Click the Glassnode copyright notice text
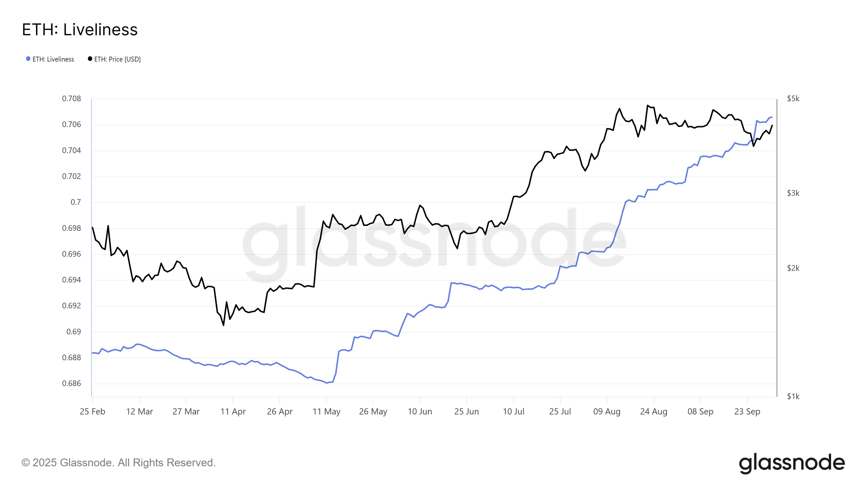 119,463
